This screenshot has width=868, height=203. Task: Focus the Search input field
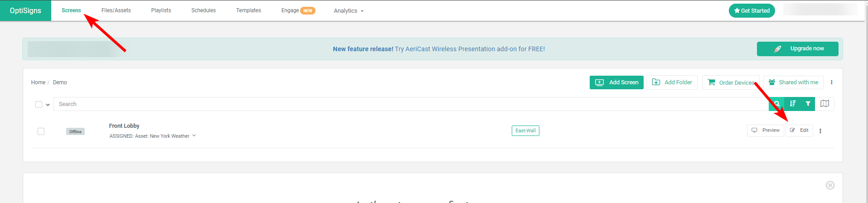(408, 104)
